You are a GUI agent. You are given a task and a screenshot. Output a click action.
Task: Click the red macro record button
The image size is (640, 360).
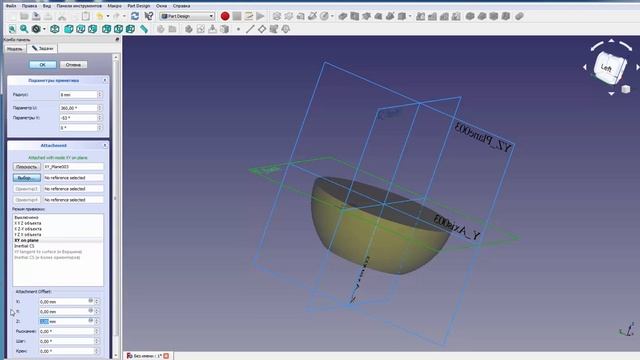(225, 16)
